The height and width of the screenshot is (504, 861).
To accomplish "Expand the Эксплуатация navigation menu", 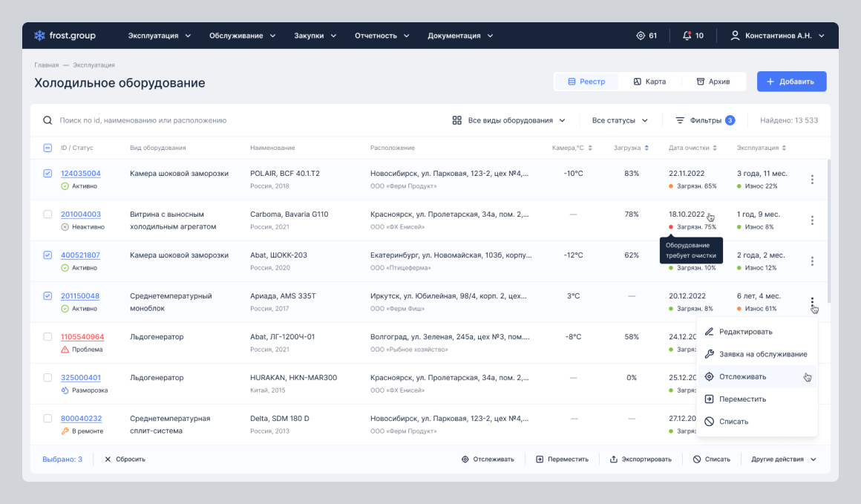I will pos(160,36).
